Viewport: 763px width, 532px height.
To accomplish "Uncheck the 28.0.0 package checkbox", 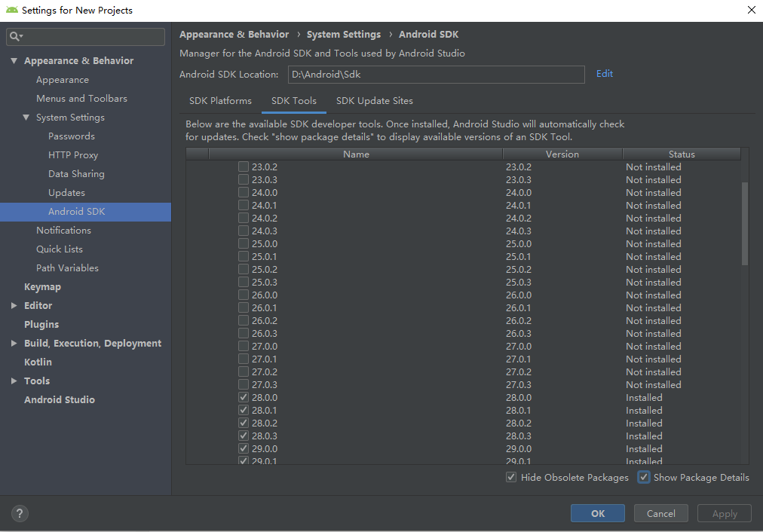I will click(x=244, y=397).
